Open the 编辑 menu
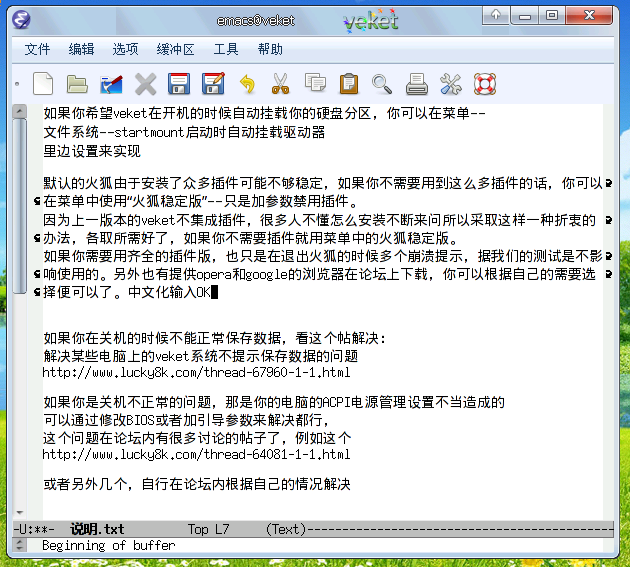The width and height of the screenshot is (630, 567). 82,49
